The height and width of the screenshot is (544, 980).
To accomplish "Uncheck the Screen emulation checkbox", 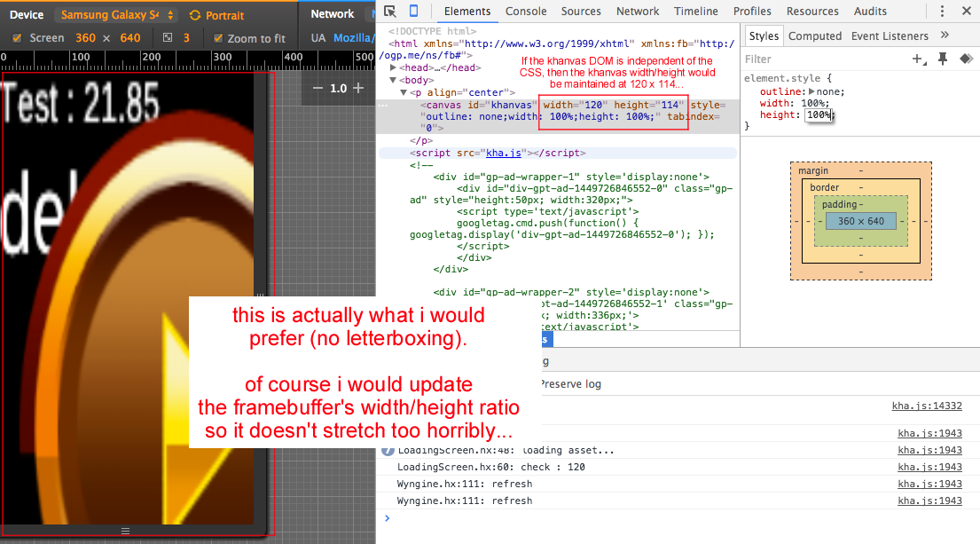I will click(x=17, y=38).
